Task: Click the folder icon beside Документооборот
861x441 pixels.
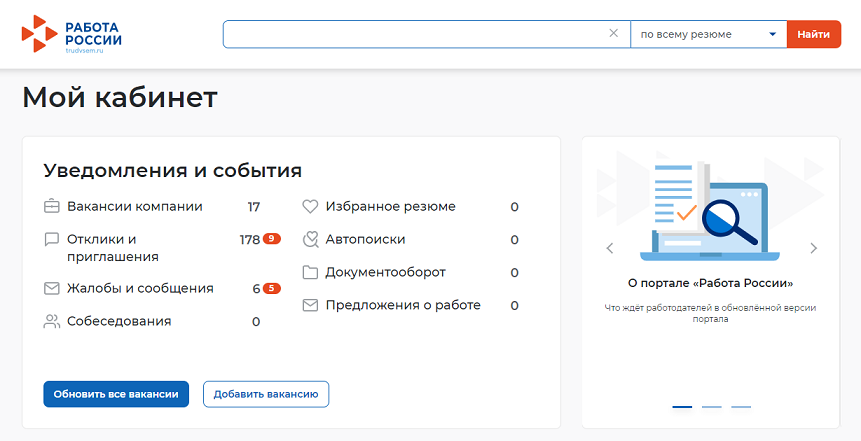Action: click(x=310, y=273)
